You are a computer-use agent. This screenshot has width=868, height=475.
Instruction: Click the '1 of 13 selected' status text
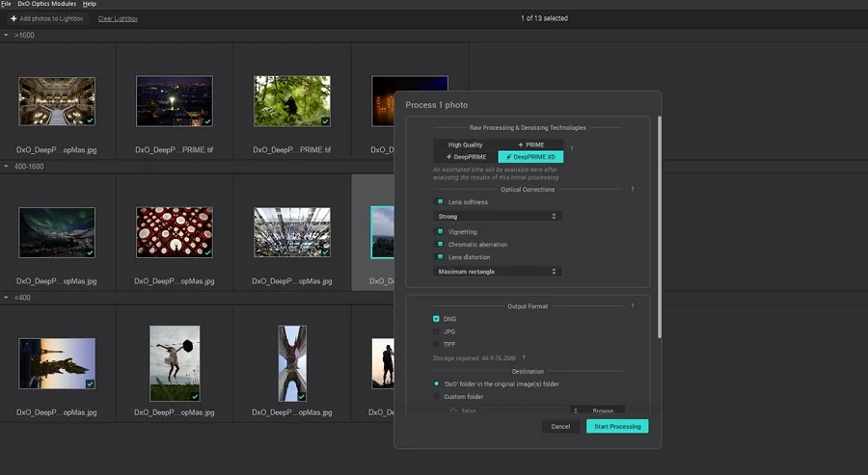[x=544, y=18]
